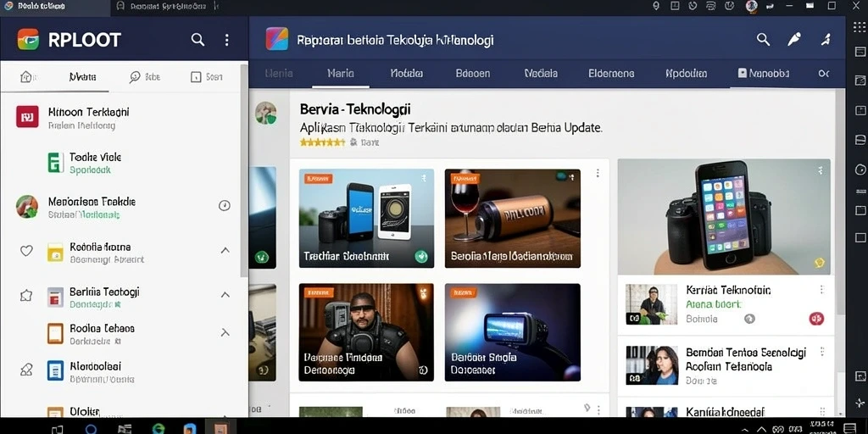868x434 pixels.
Task: Click the round avatar beside Bervia Teknologii heading
Action: (265, 113)
